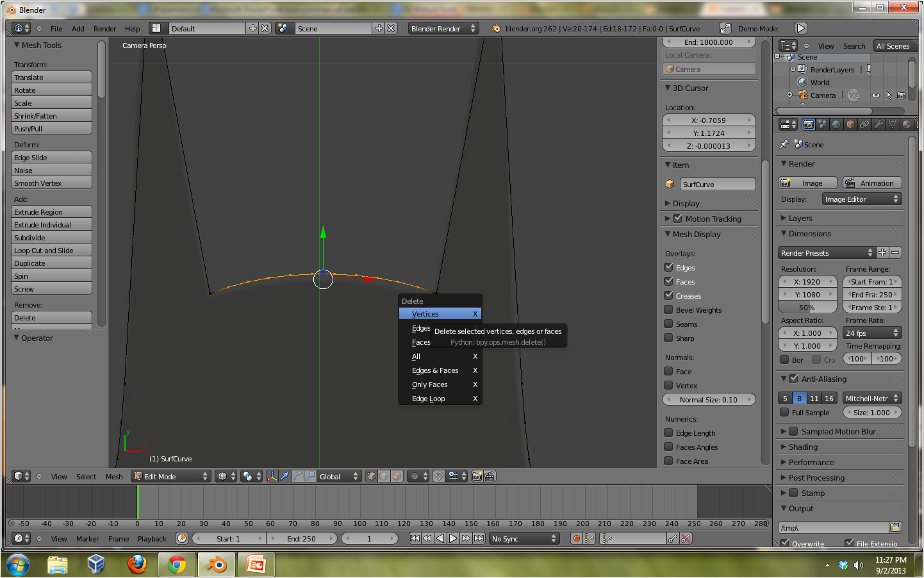
Task: Uncheck the Faces overlay checkbox
Action: [668, 281]
